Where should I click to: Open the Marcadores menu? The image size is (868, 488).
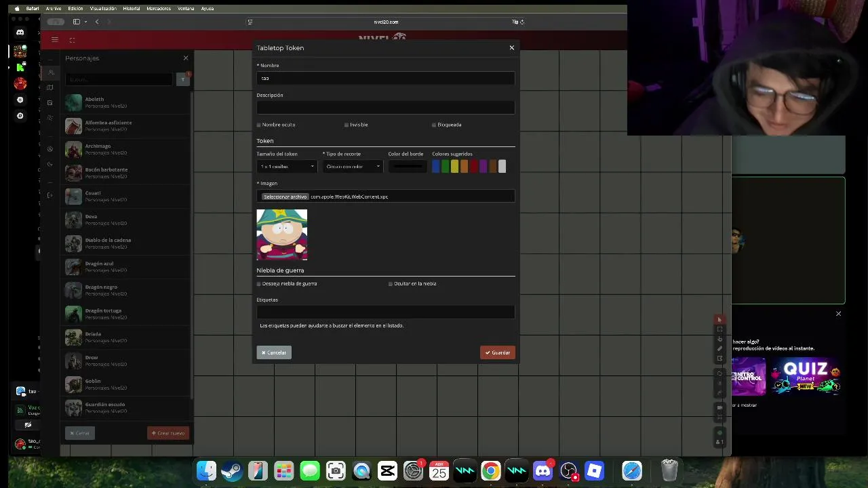click(159, 9)
